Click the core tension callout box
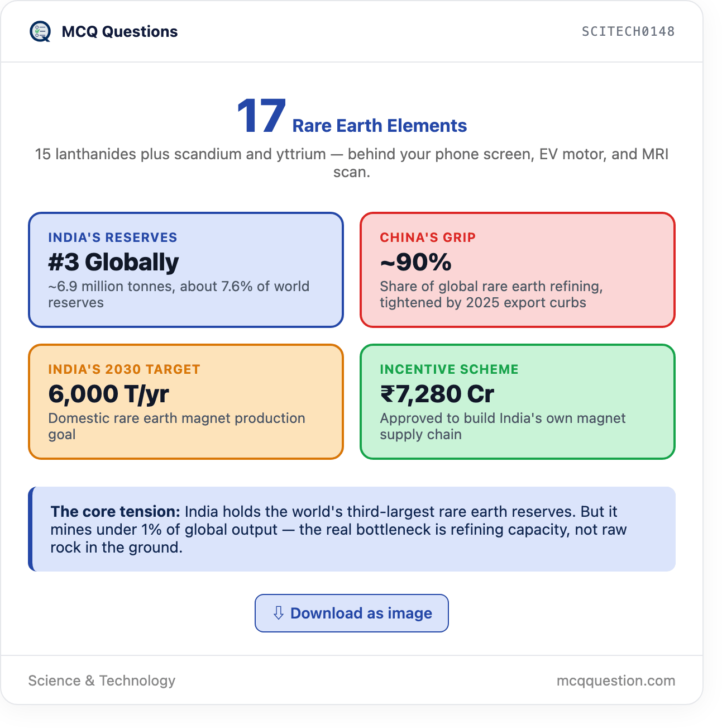 (352, 529)
